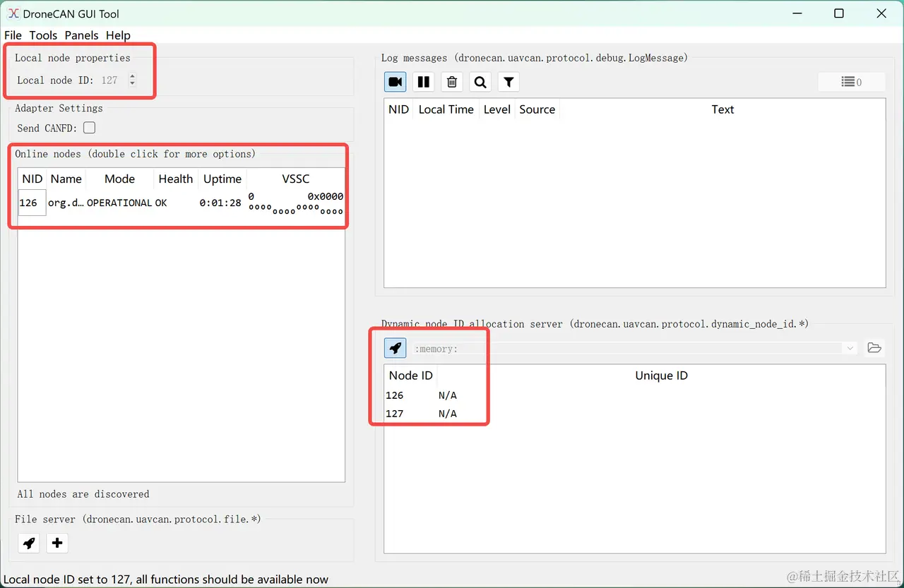Select node 126 in online nodes

(x=32, y=203)
